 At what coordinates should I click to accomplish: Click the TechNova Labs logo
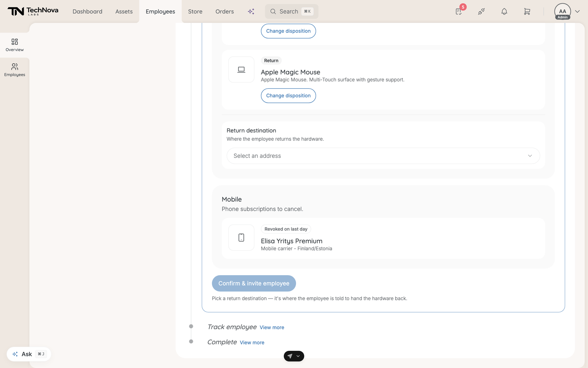33,11
